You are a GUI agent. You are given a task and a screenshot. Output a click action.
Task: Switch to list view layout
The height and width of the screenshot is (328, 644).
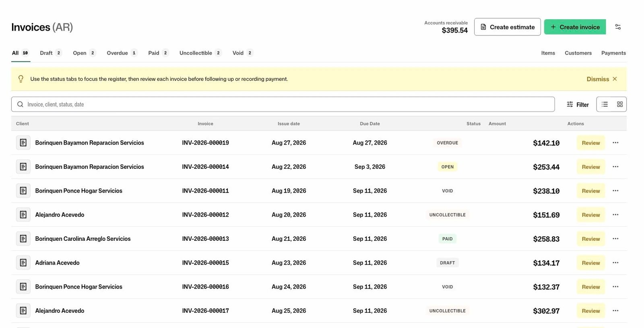[x=605, y=104]
